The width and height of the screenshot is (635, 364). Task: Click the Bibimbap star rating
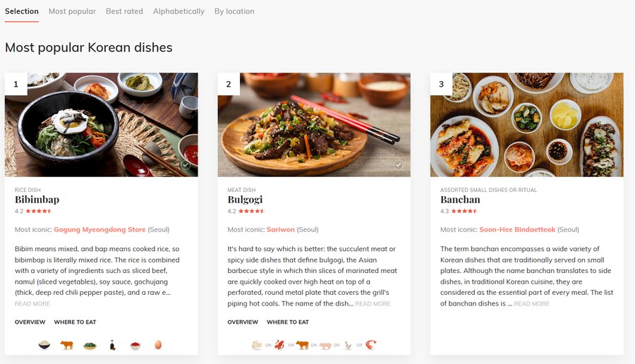39,211
